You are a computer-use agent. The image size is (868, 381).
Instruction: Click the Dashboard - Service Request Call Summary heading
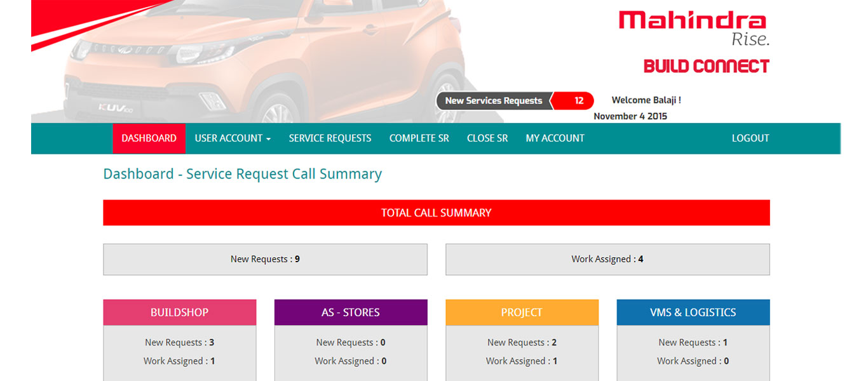coord(243,174)
